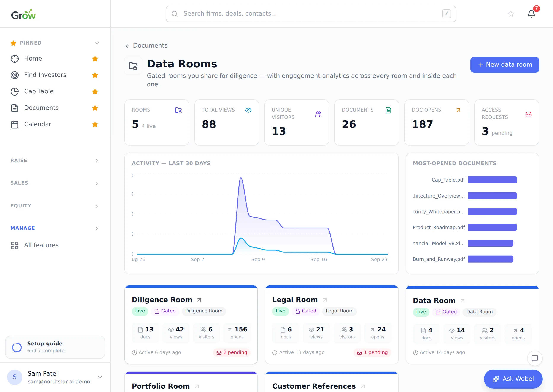Click the slash shortcut key badge in search

click(446, 14)
